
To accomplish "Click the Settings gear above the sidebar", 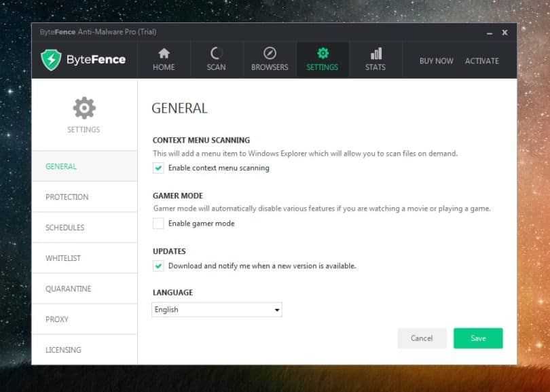I will (84, 107).
